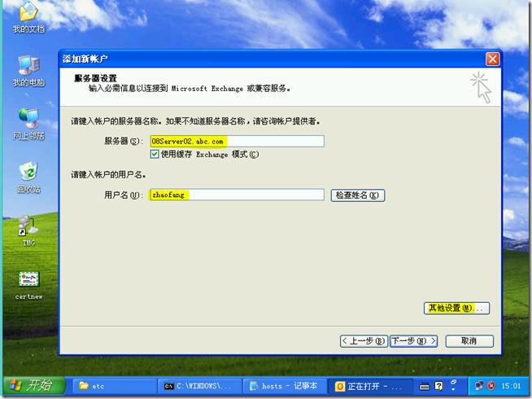The image size is (532, 399).
Task: Click the keyboard language bar icon
Action: click(425, 386)
